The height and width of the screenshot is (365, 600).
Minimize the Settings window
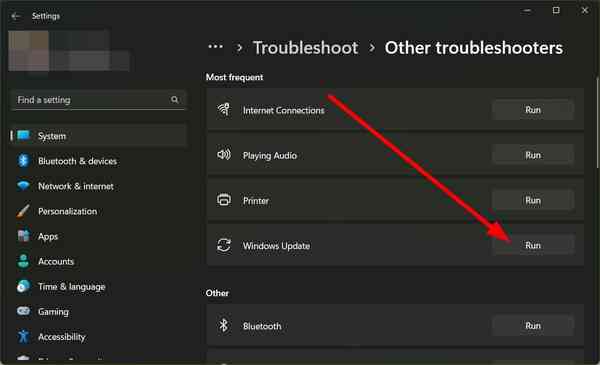tap(527, 10)
